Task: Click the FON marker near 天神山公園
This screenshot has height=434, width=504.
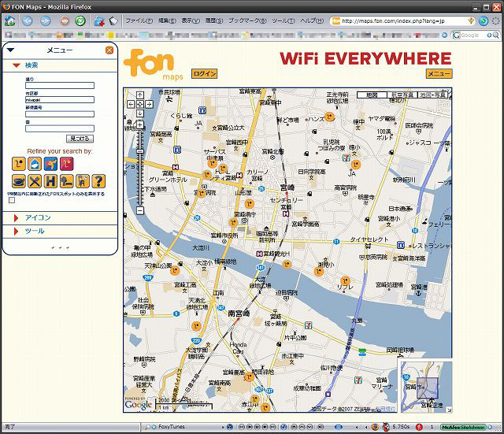Action: (175, 270)
